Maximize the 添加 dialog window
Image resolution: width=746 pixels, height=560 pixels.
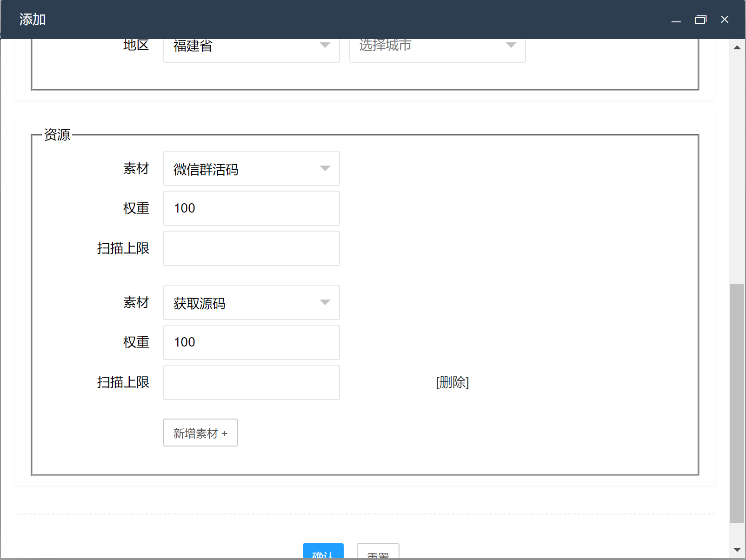pos(700,20)
